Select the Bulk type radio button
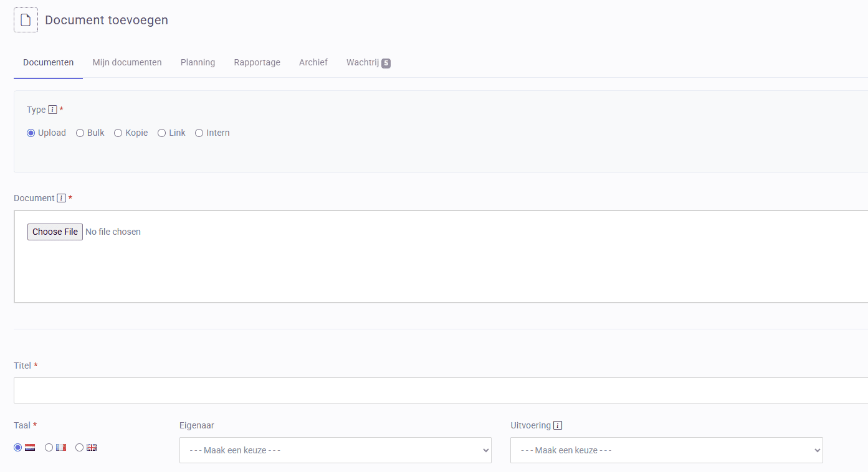868x472 pixels. [80, 133]
